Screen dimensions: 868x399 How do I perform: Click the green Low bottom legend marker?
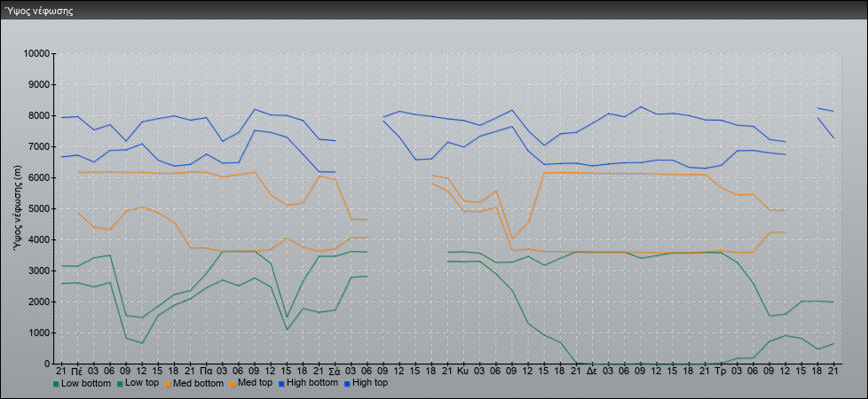pyautogui.click(x=56, y=384)
